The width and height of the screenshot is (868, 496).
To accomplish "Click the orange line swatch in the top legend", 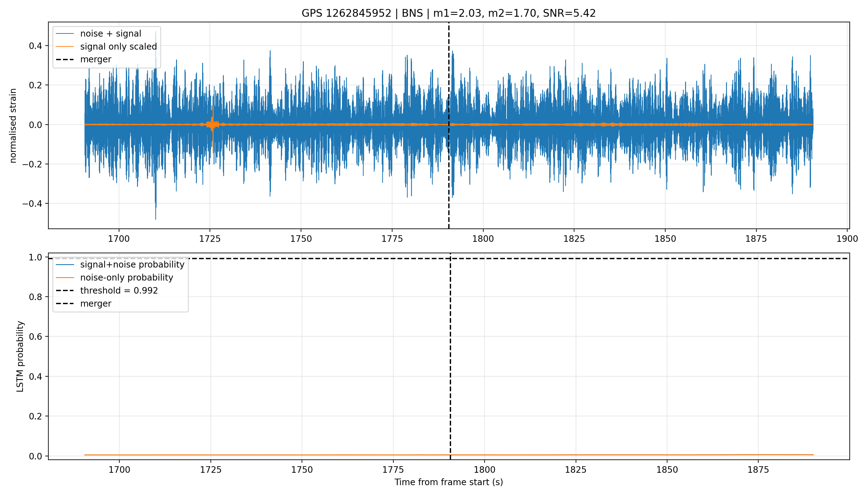I will 65,46.
